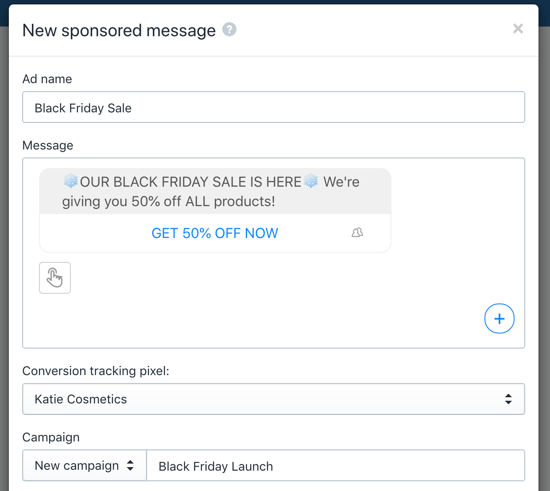550x491 pixels.
Task: Close the New sponsored message dialog
Action: [518, 29]
